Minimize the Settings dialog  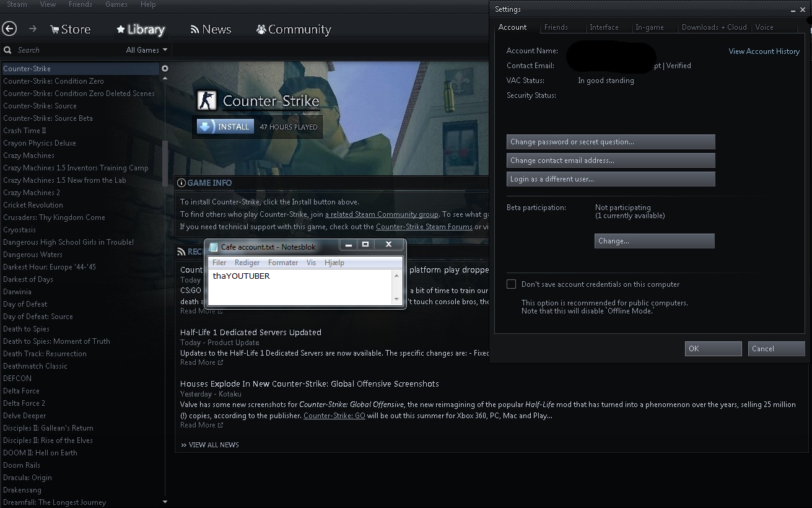pyautogui.click(x=794, y=10)
